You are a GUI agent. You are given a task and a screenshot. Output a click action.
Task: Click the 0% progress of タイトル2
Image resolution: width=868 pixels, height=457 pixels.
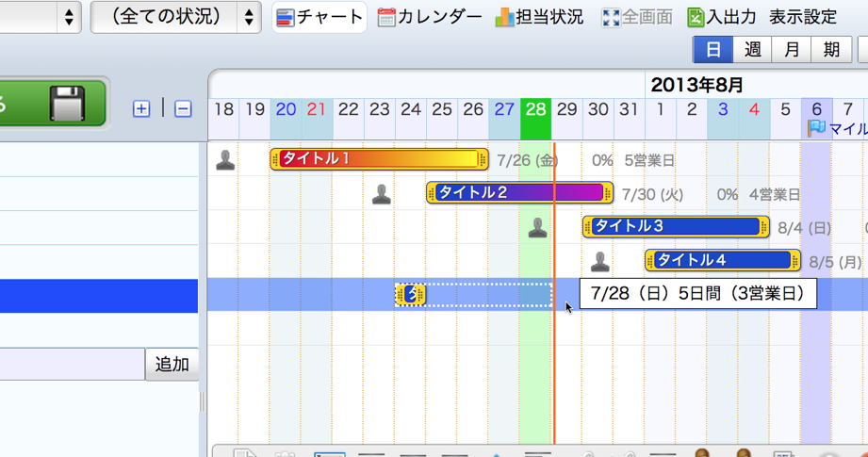(x=728, y=194)
